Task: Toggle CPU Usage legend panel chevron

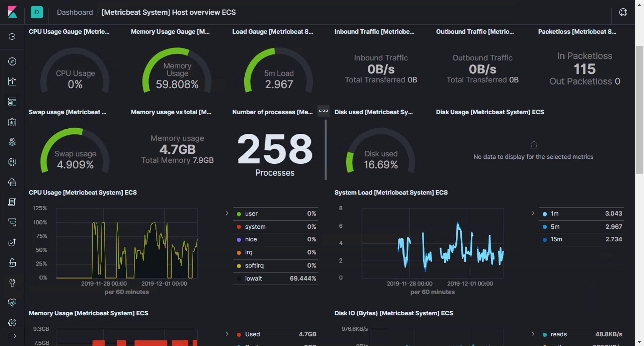Action: click(227, 213)
